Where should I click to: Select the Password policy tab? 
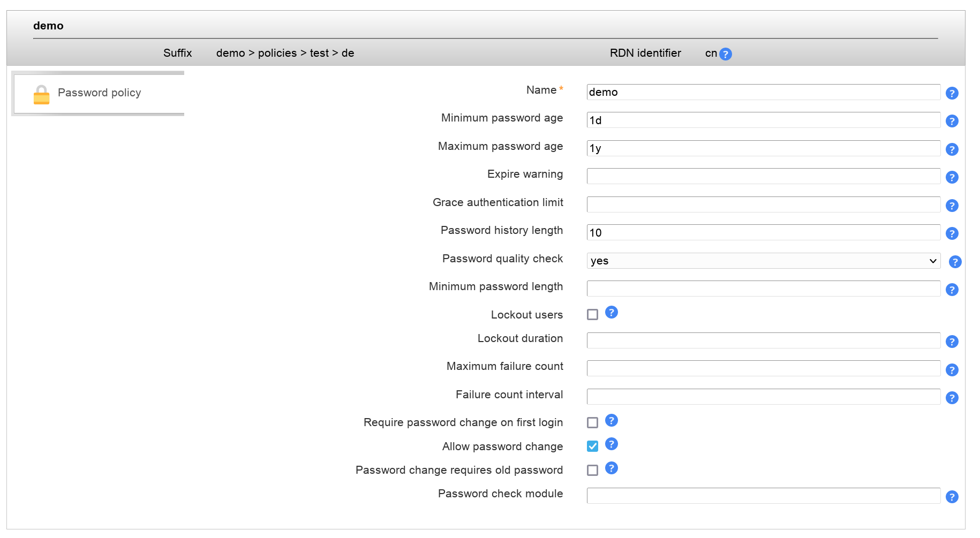(99, 93)
